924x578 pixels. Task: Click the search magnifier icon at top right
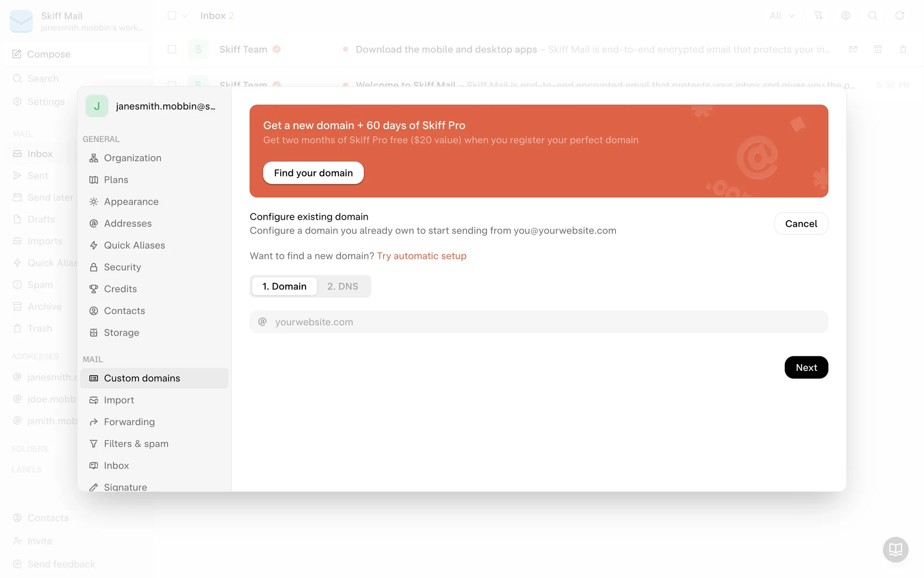point(872,15)
